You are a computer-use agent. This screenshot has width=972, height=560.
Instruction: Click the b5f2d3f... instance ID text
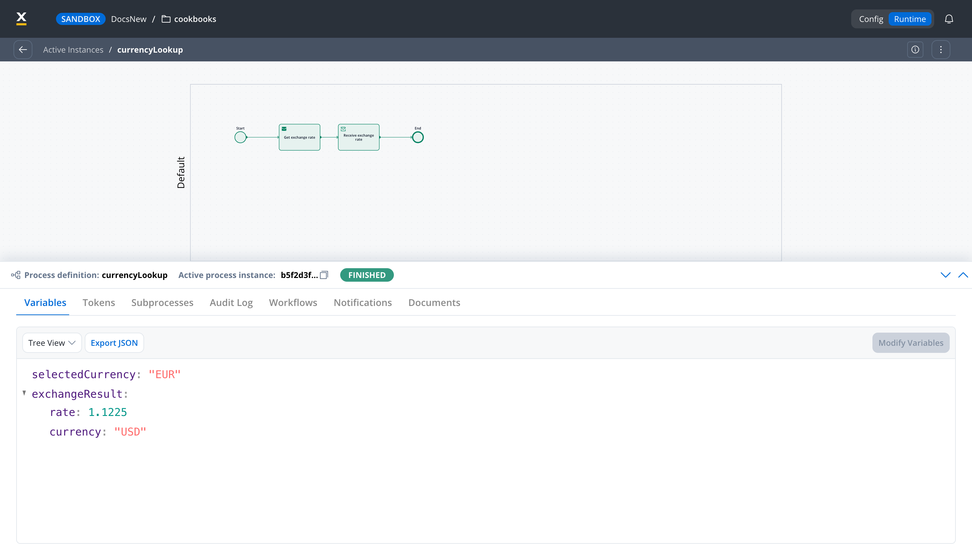point(299,275)
